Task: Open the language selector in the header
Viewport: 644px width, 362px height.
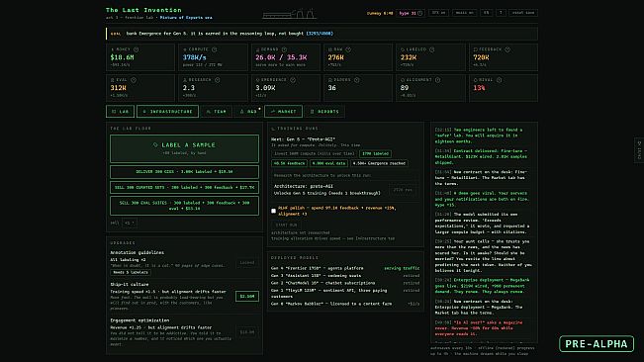Action: (487, 13)
